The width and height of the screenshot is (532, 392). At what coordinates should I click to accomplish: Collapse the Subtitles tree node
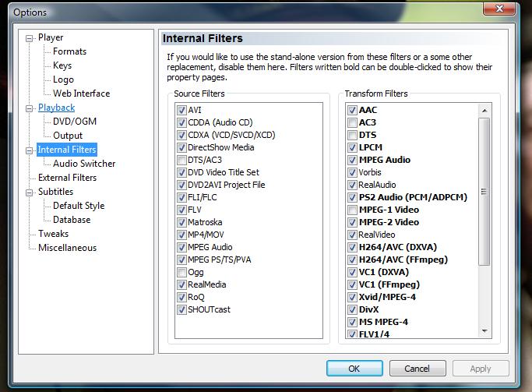[30, 192]
